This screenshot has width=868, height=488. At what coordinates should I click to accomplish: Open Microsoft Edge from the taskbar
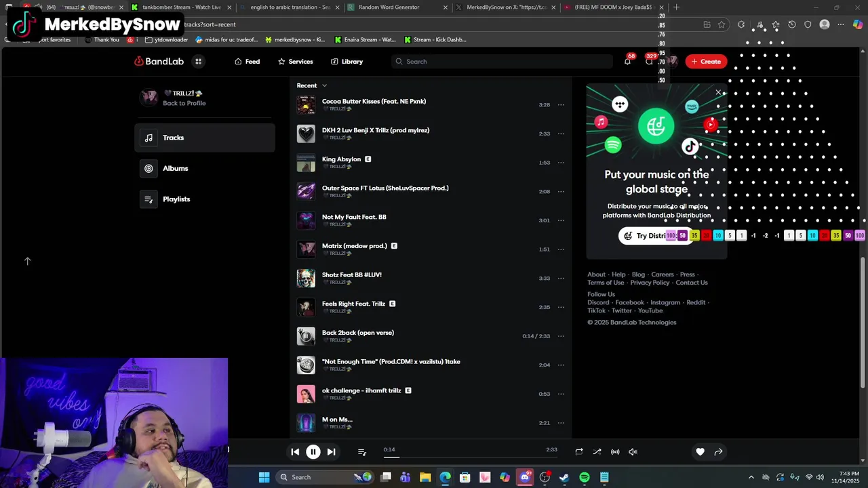[445, 477]
